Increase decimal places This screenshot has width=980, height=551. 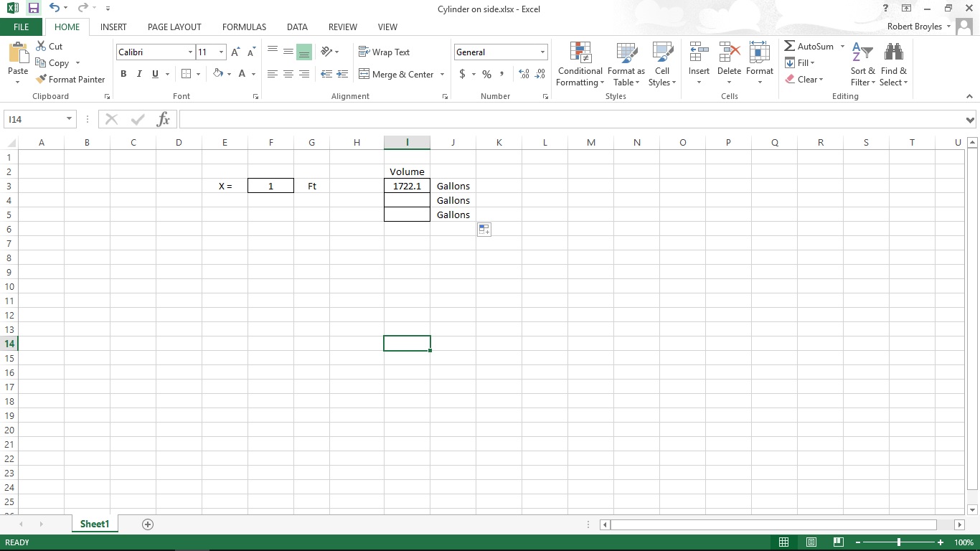pyautogui.click(x=524, y=74)
